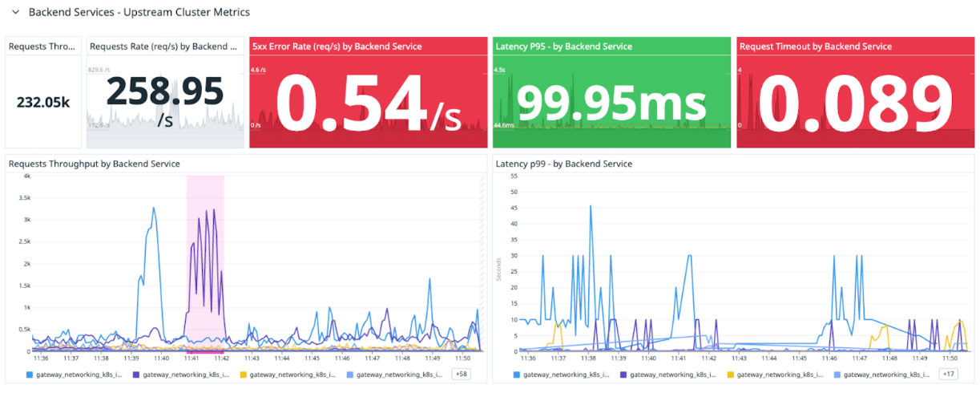Click the 44.6ms label in Latency P95 widget

click(x=503, y=126)
